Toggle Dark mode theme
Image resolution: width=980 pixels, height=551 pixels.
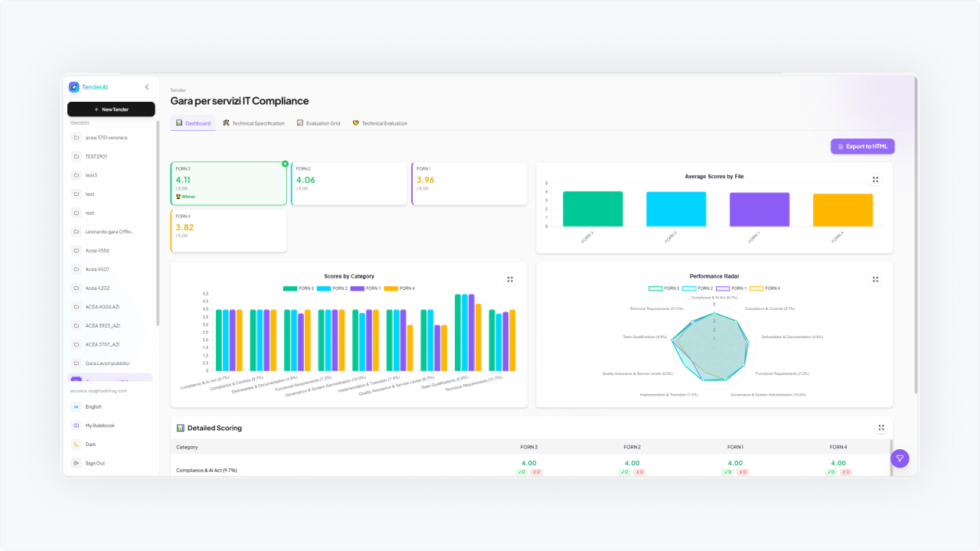tap(76, 445)
